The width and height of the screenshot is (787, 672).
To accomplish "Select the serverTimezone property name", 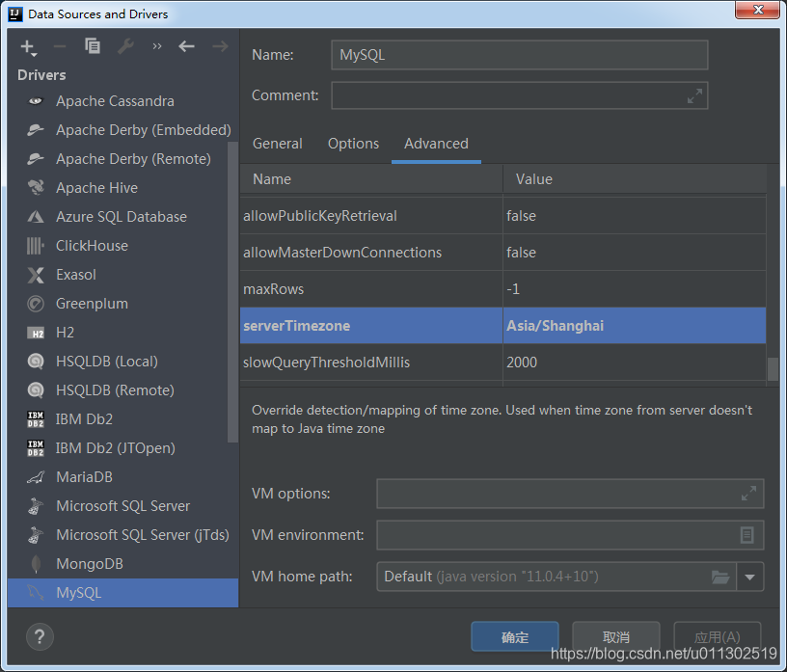I will coord(297,326).
